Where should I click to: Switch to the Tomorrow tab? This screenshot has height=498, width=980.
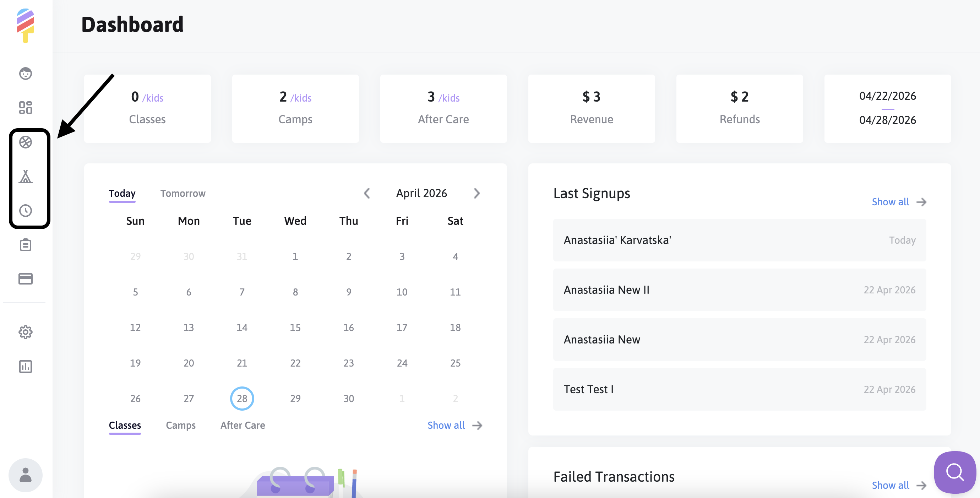click(x=183, y=193)
